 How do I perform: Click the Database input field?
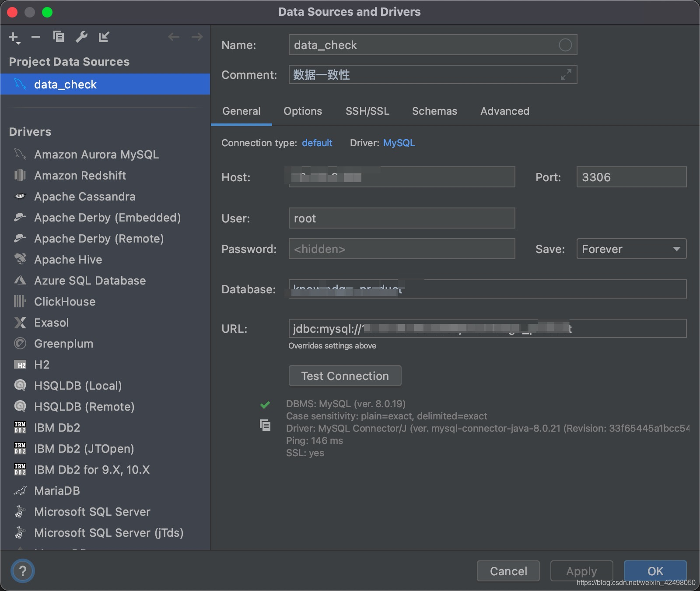click(487, 289)
